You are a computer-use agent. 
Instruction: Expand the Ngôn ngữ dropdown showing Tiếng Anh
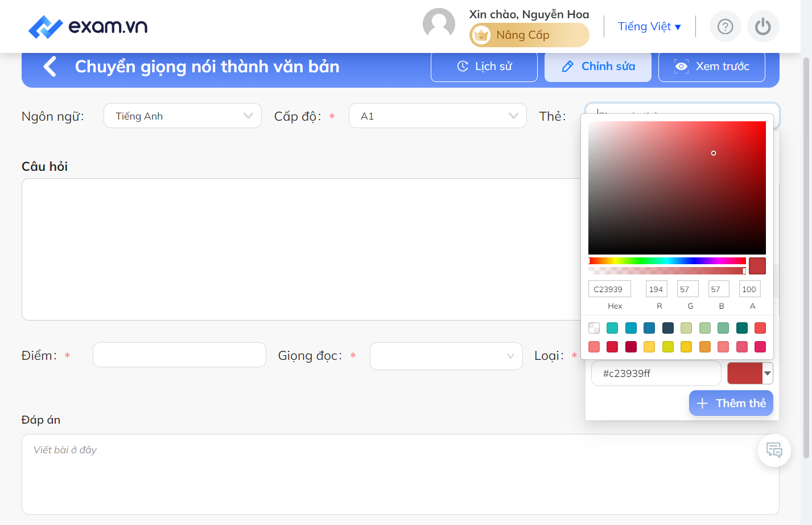pyautogui.click(x=183, y=116)
